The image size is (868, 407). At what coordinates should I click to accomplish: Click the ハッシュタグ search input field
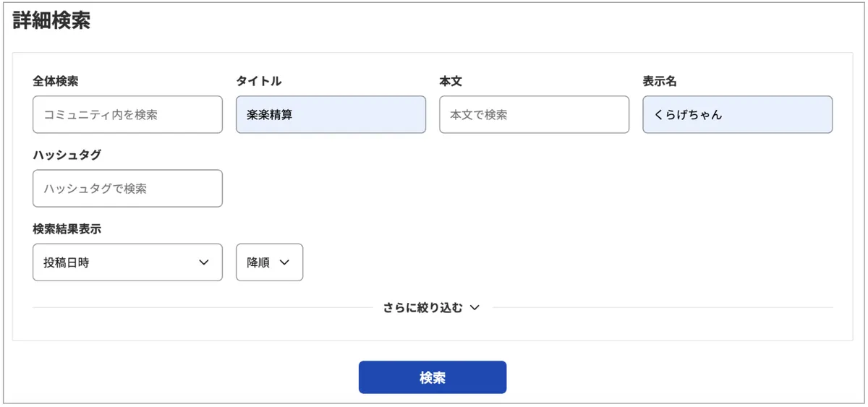[127, 189]
